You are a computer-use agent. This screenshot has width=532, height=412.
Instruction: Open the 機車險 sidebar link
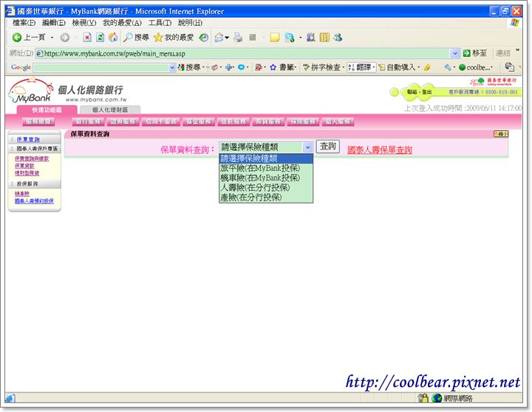coord(22,194)
